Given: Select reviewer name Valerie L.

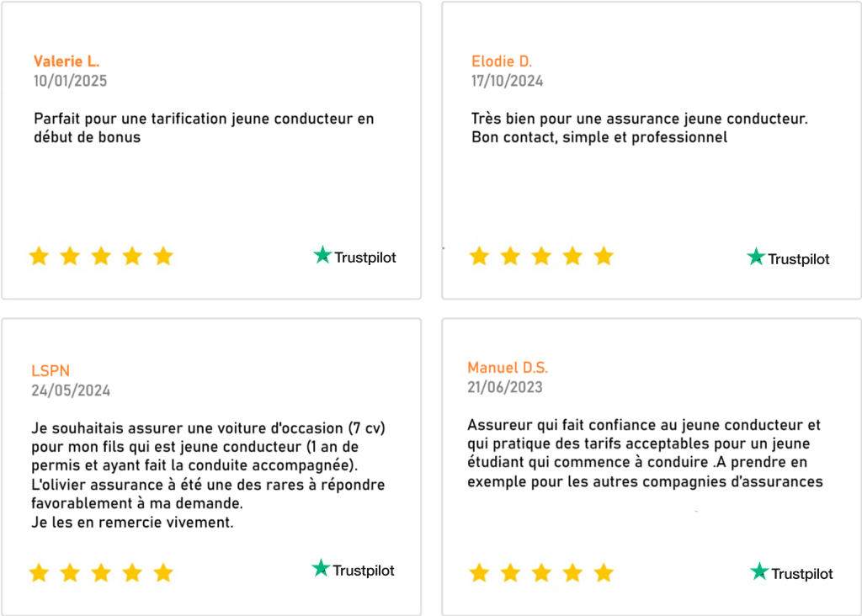Looking at the screenshot, I should [x=67, y=61].
